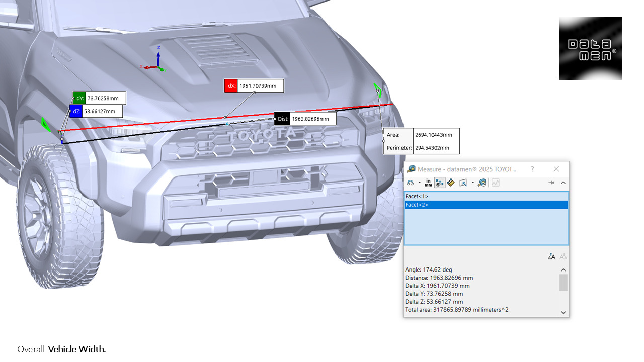
Task: Open Units/Precision (in/mm) settings
Action: click(x=428, y=183)
